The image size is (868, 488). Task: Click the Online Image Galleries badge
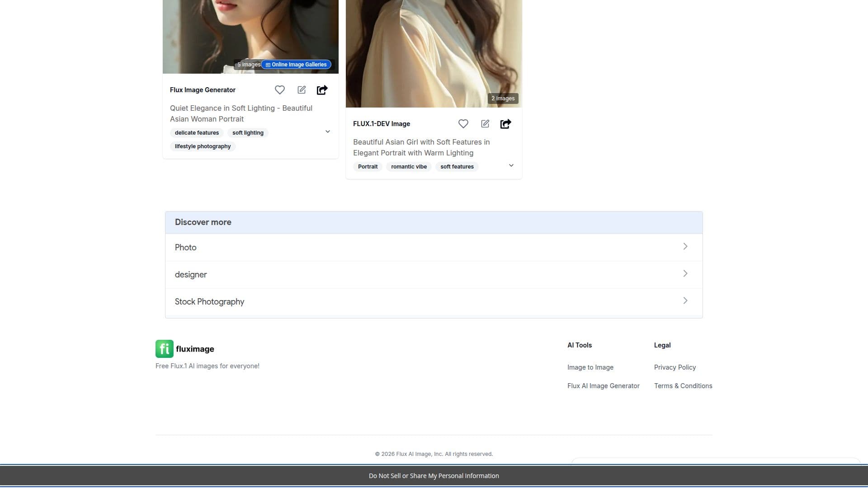(x=296, y=65)
